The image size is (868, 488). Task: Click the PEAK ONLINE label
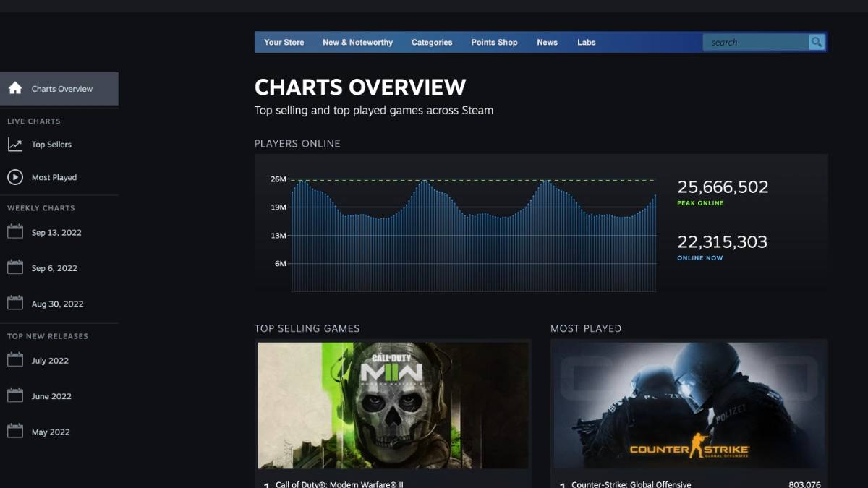[700, 203]
